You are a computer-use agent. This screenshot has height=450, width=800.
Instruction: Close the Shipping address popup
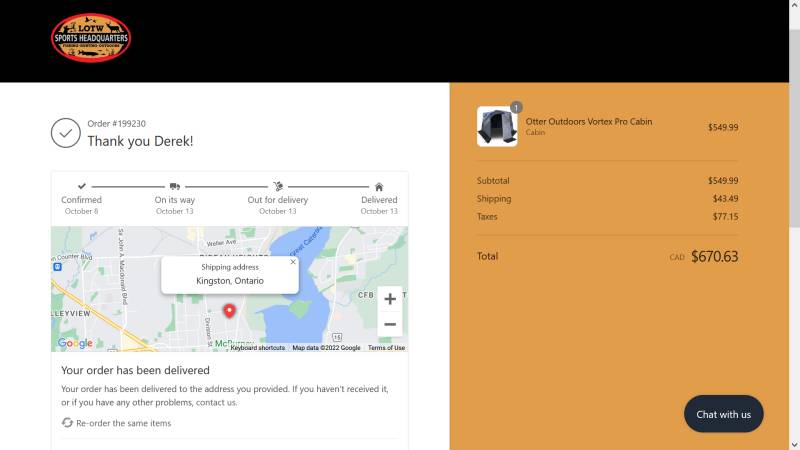click(x=293, y=262)
